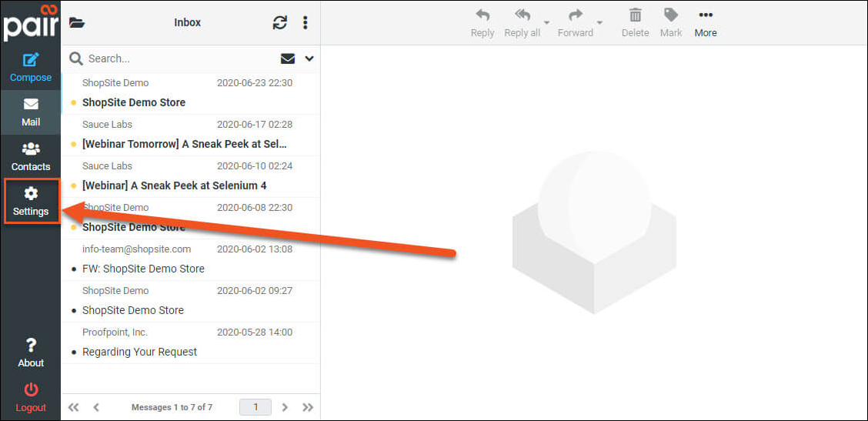The width and height of the screenshot is (868, 421).
Task: Open 'Regarding Your Request' from Proofpoint
Action: click(190, 343)
